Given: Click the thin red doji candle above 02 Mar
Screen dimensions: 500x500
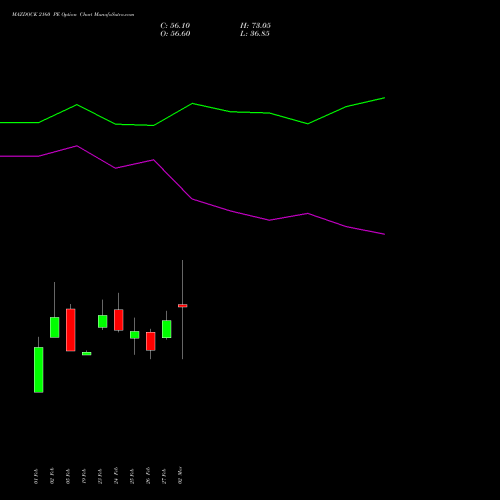Looking at the screenshot, I should click(183, 306).
